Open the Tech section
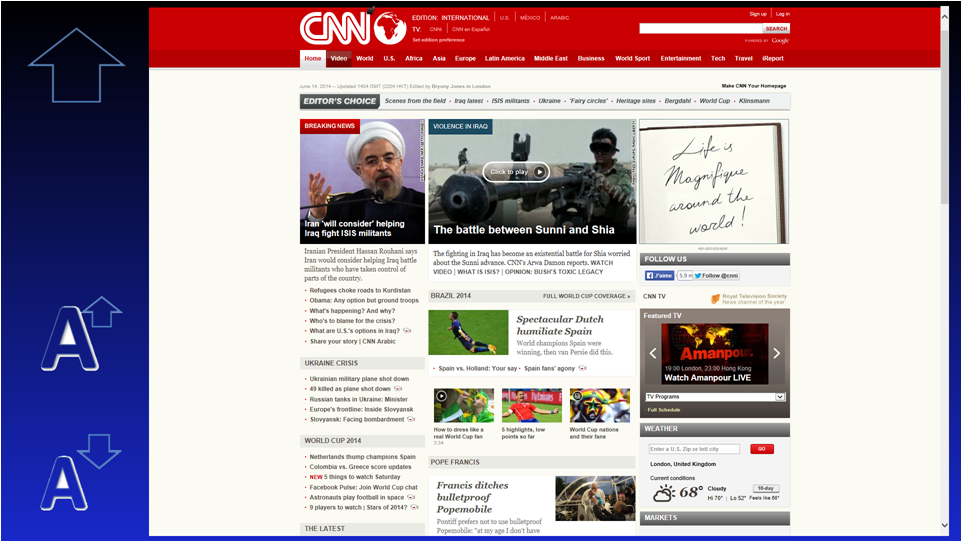 [718, 58]
